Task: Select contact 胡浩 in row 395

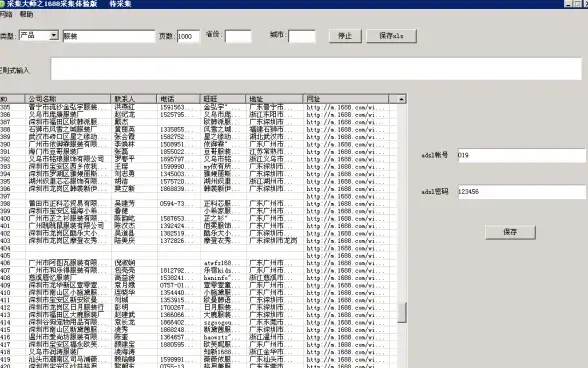Action: pyautogui.click(x=122, y=181)
